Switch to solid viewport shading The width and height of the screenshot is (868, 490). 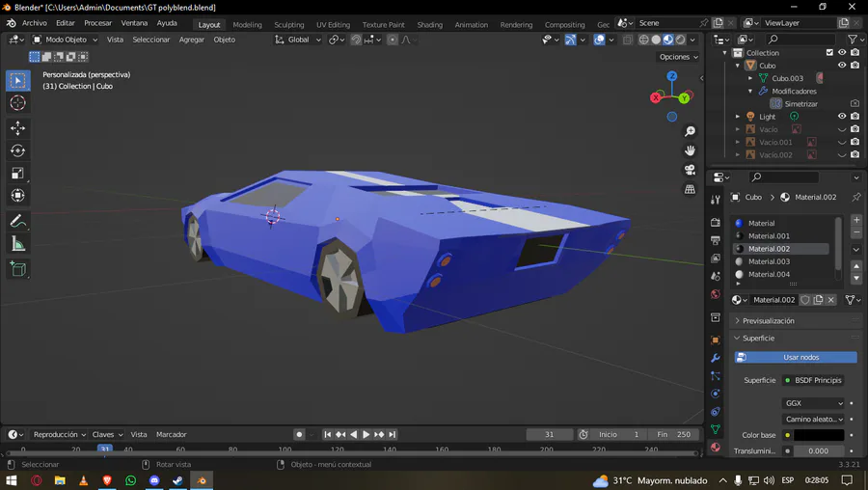tap(656, 40)
